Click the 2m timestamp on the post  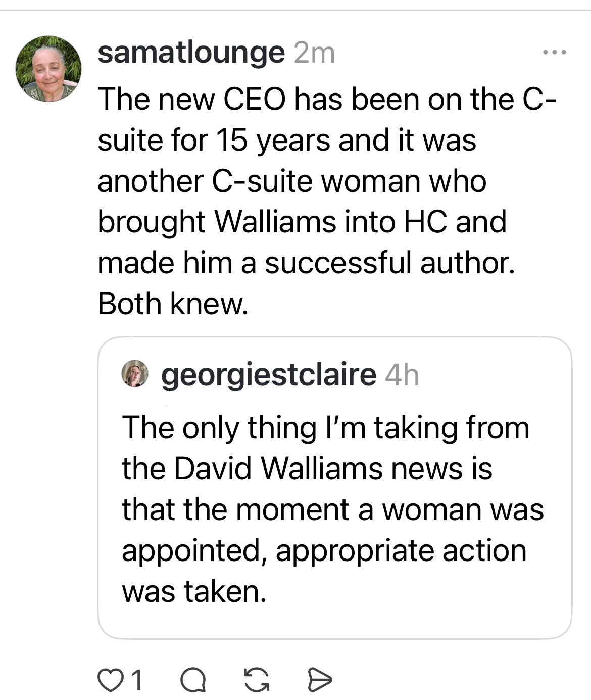coord(314,53)
